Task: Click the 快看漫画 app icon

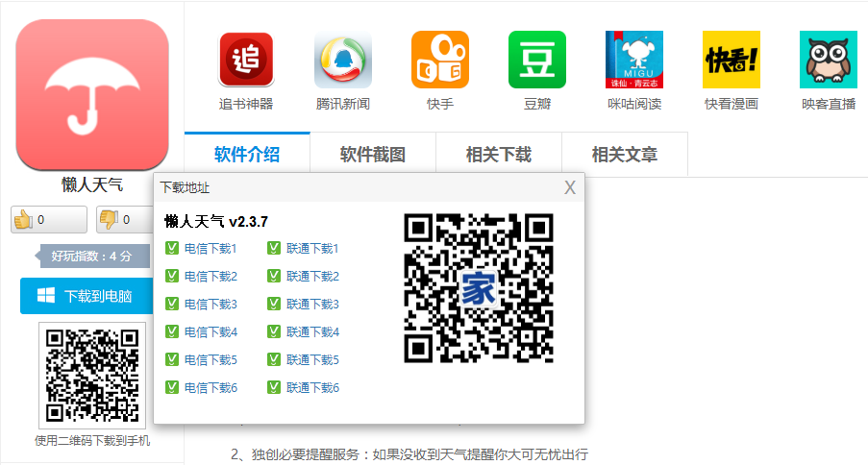Action: pos(731,60)
